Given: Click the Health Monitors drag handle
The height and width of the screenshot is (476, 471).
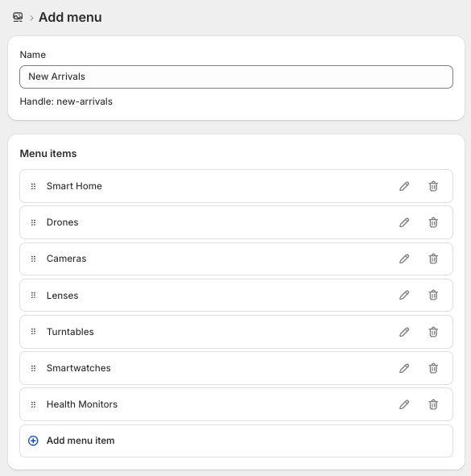Looking at the screenshot, I should [x=33, y=404].
